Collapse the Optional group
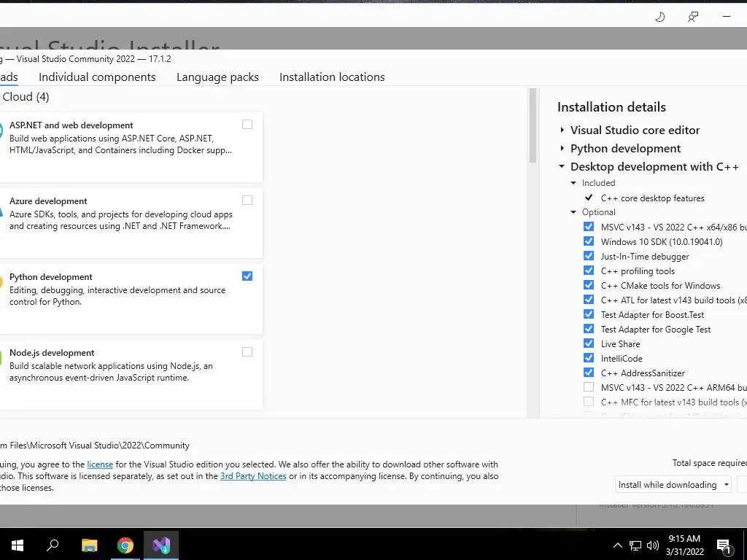Screen dimensions: 747x560 [573, 212]
